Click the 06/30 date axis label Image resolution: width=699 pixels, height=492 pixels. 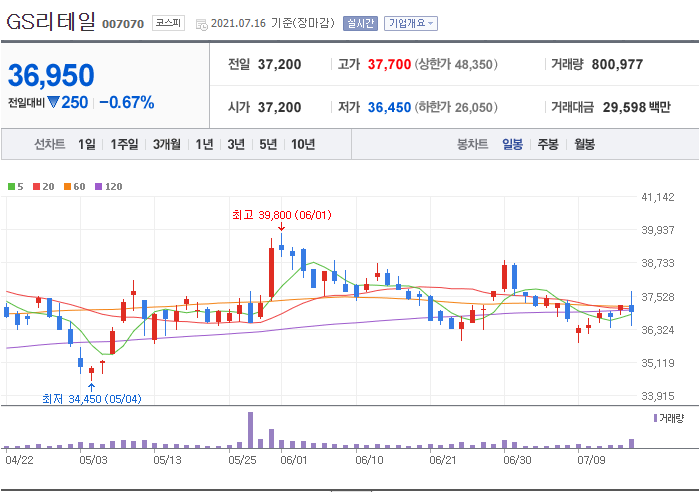coord(517,459)
